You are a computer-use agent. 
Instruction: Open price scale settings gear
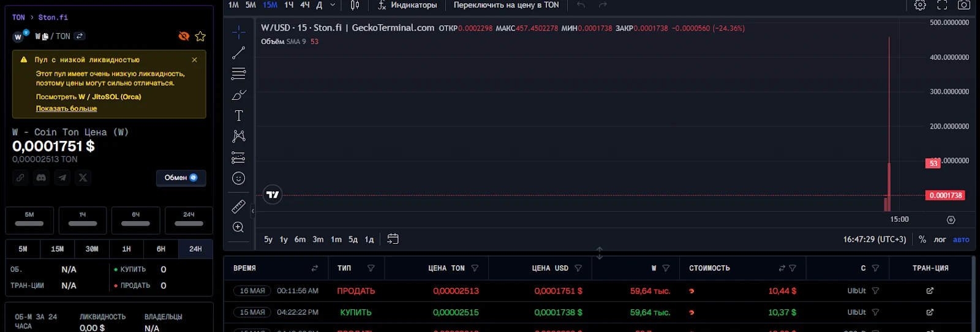coord(951,220)
